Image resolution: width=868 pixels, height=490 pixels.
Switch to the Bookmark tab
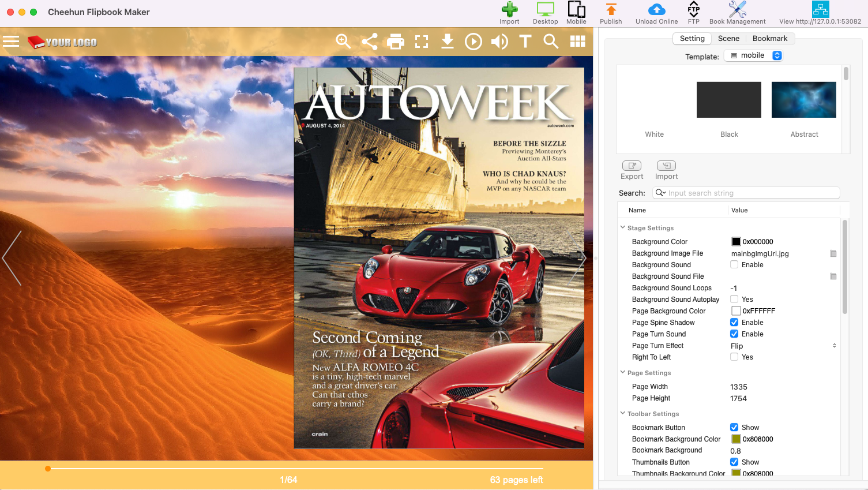tap(770, 38)
